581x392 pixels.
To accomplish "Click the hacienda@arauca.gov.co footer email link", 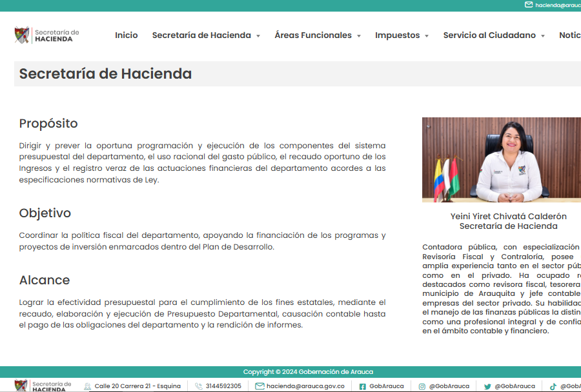I will point(305,386).
